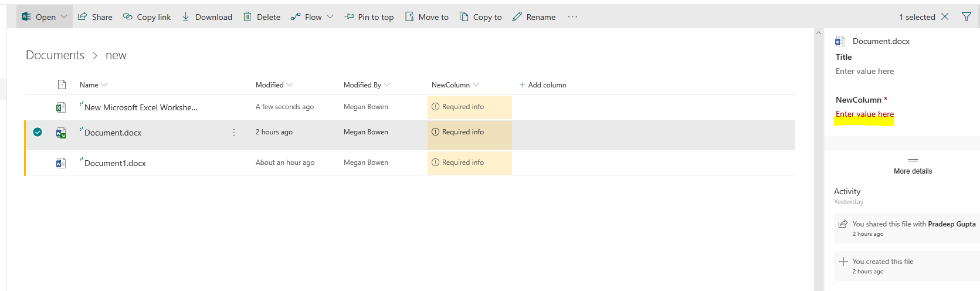This screenshot has height=291, width=980.
Task: Download the selected file
Action: 206,17
